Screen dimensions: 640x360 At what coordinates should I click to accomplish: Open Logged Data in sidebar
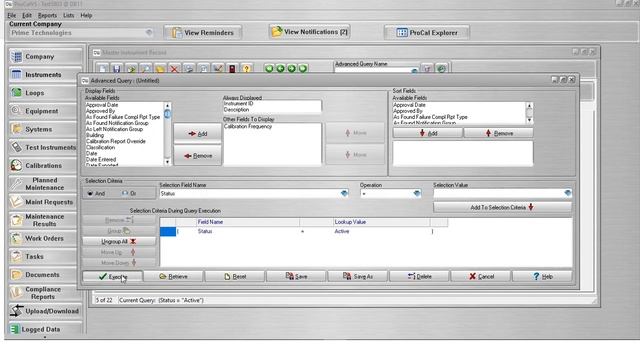(x=45, y=329)
